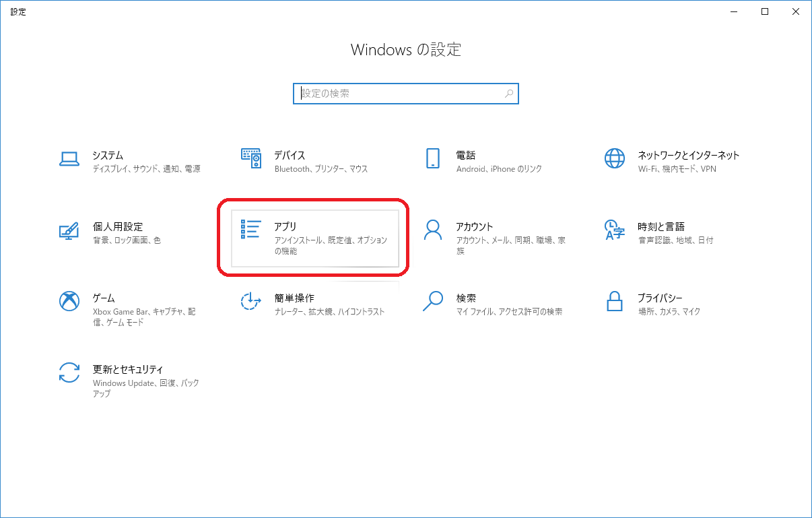Open the アカウント person icon
This screenshot has height=518, width=812.
(433, 230)
